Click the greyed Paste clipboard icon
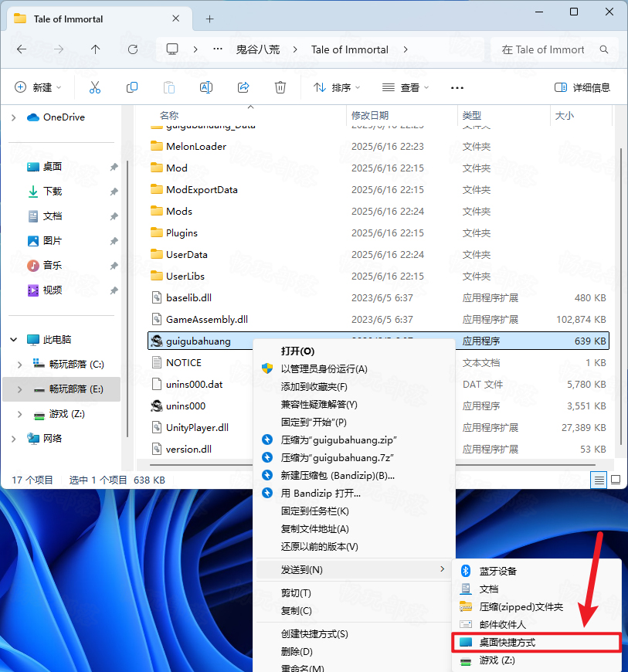Screen dimensions: 628x672 (169, 87)
